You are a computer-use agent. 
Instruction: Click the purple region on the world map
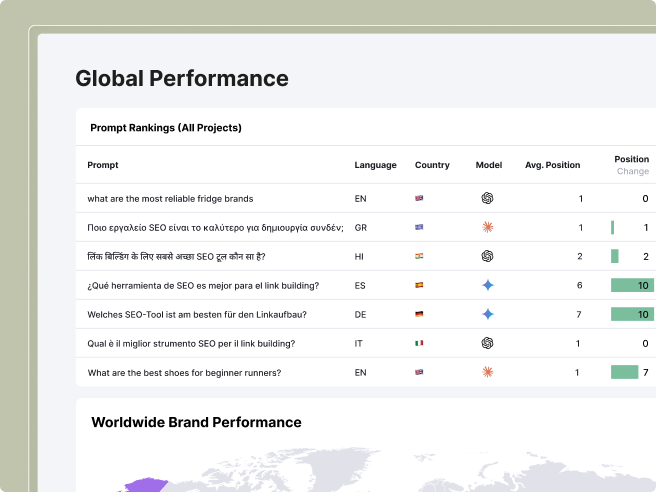click(145, 485)
